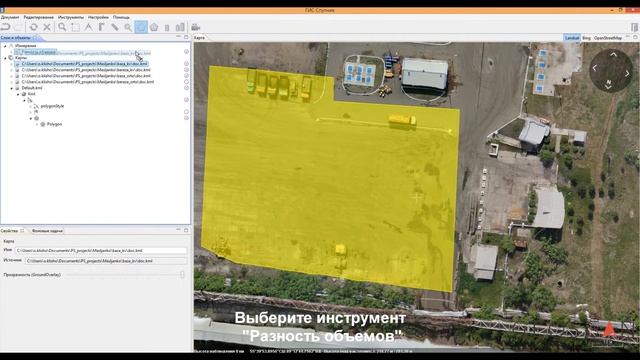The height and width of the screenshot is (360, 640).
Task: Select the baza_kr/doc.kml layer row
Action: coord(84,64)
